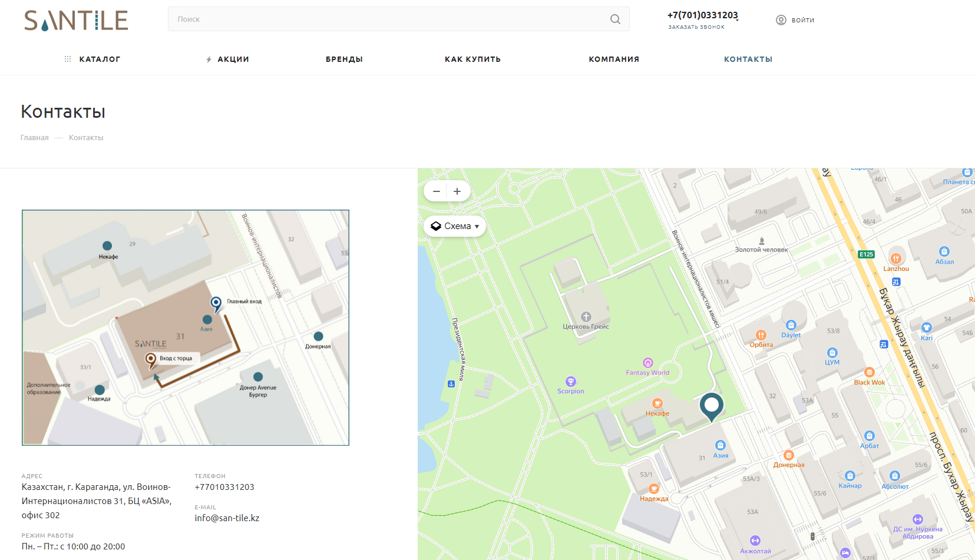The width and height of the screenshot is (975, 560).
Task: Click the Надежда marker on the map
Action: (654, 489)
